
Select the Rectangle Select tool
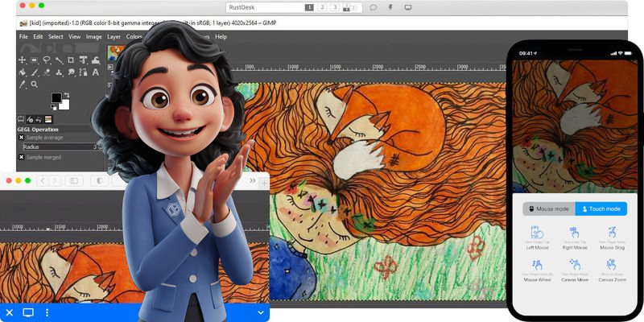35,60
